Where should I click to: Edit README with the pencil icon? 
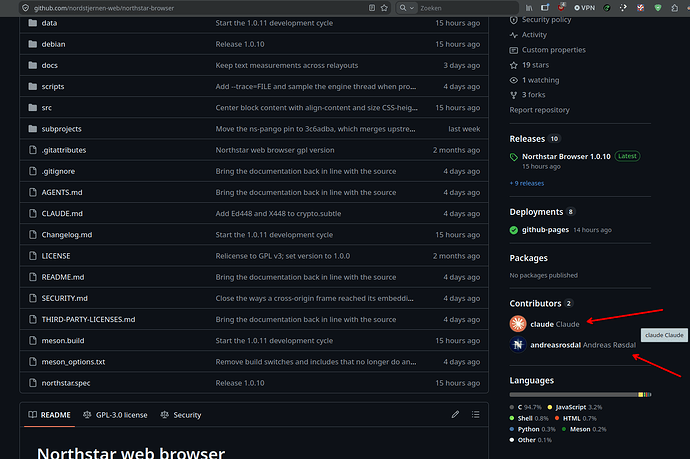pos(455,414)
